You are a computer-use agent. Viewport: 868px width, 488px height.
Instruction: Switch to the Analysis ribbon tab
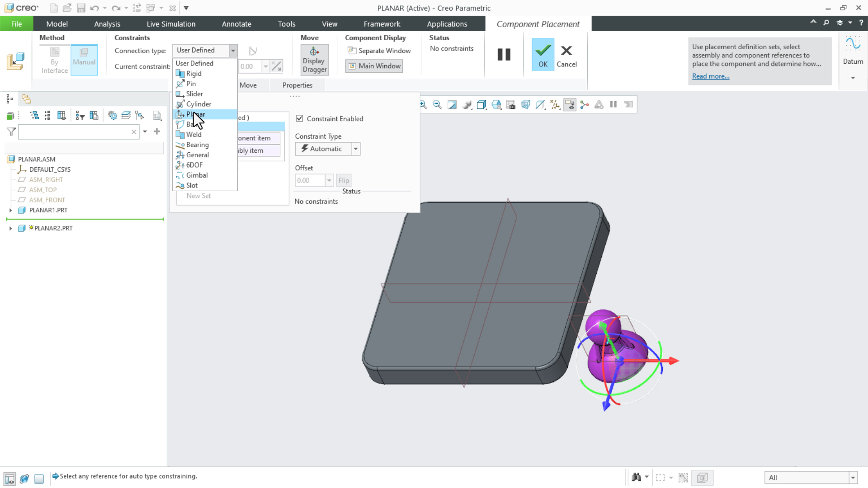107,24
